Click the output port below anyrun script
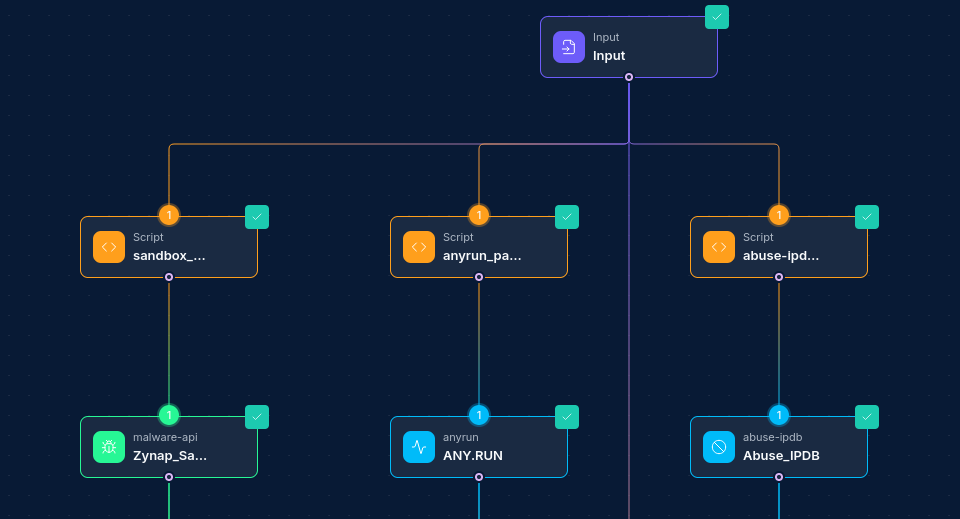 [479, 277]
